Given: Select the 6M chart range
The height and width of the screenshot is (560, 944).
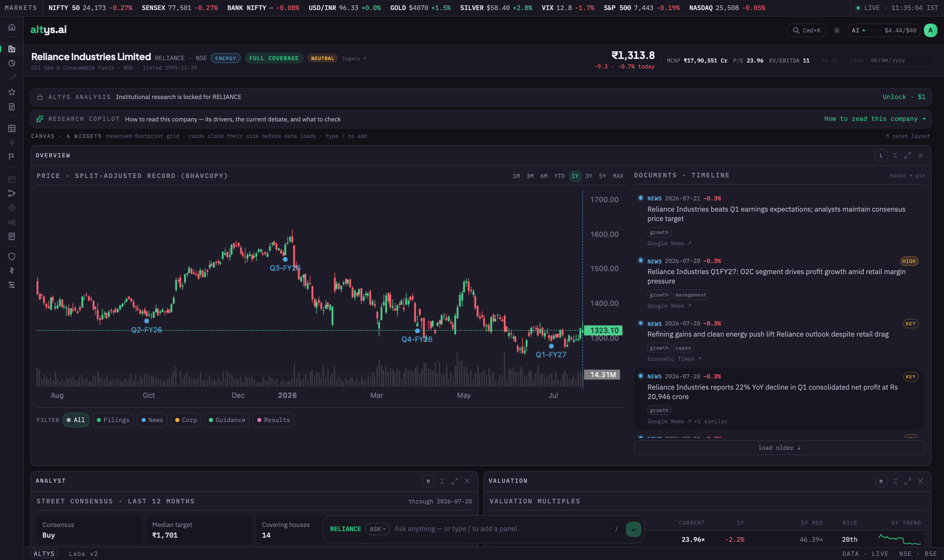Looking at the screenshot, I should tap(544, 176).
